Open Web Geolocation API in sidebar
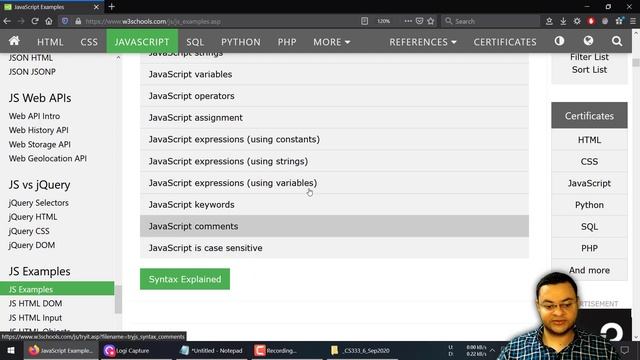 (48, 158)
